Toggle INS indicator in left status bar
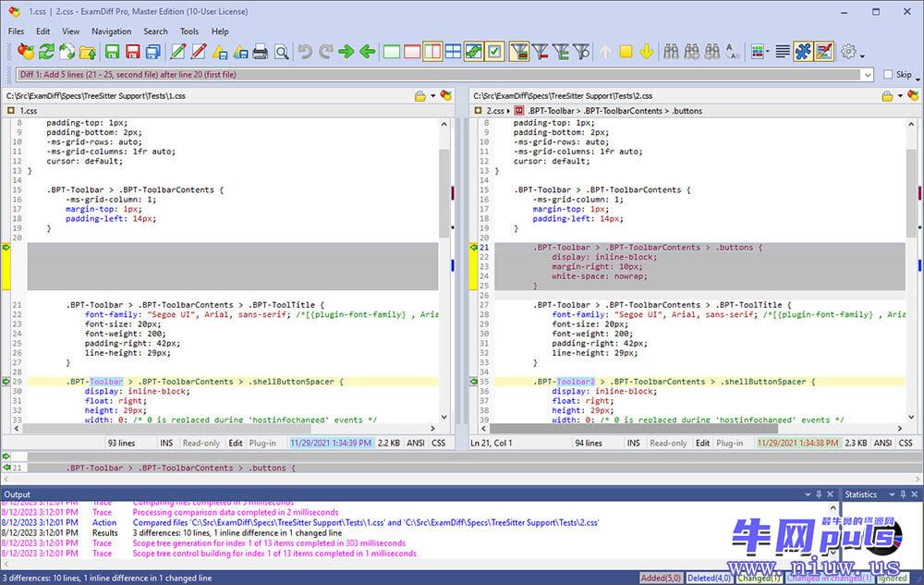 tap(166, 443)
